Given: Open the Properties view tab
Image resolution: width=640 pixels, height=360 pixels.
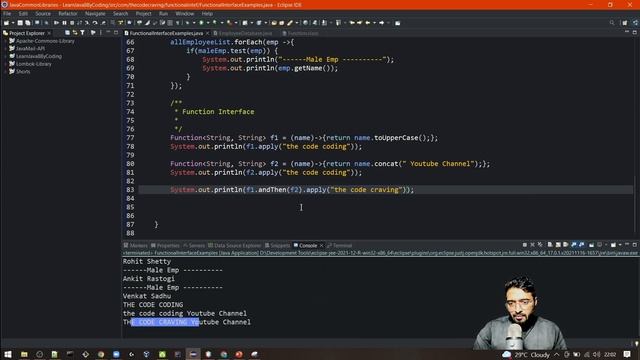Looking at the screenshot, I should coord(165,245).
